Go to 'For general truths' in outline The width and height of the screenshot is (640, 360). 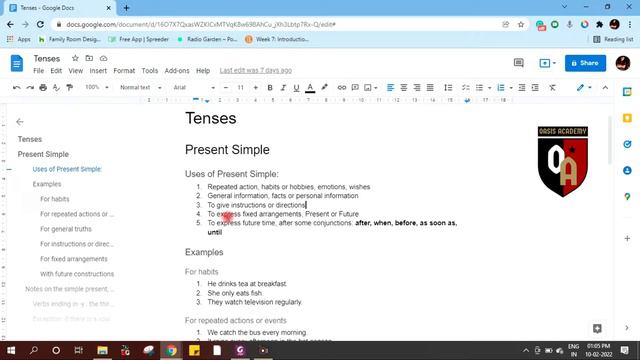click(x=66, y=229)
